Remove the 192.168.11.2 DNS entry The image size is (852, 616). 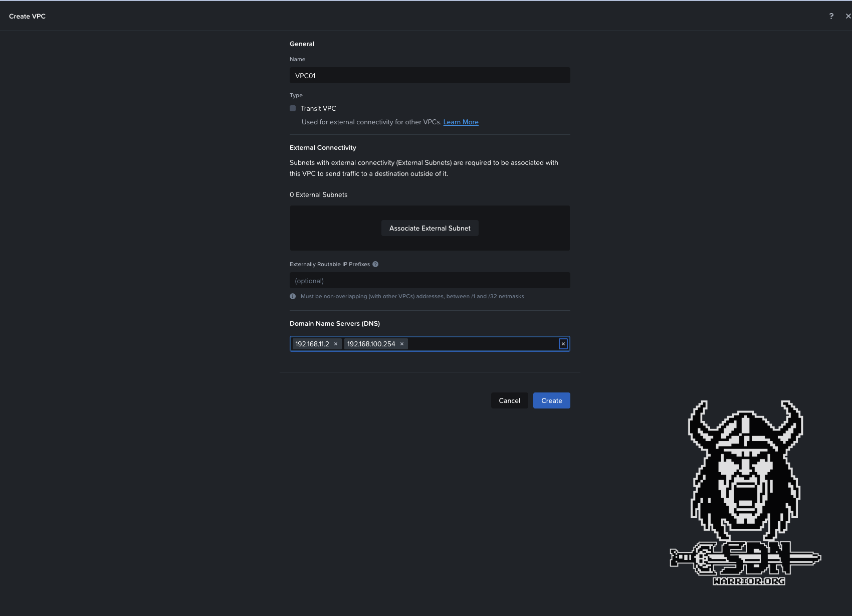tap(336, 344)
